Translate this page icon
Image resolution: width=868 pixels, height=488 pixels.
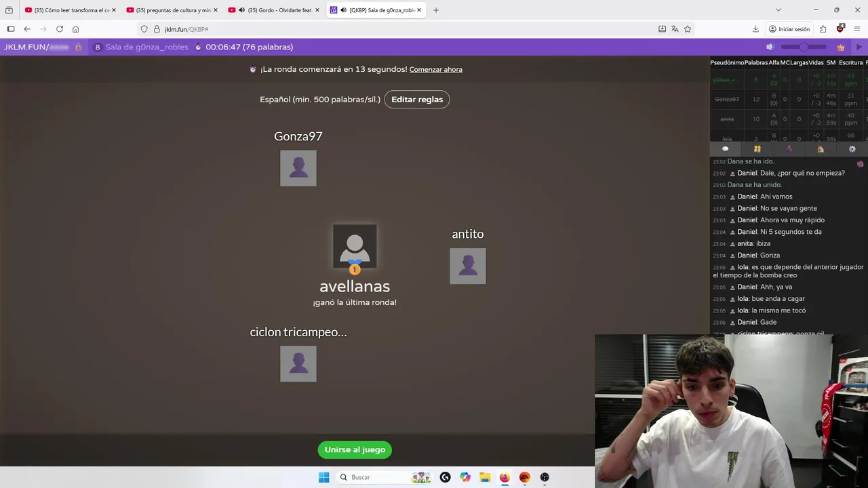(675, 29)
